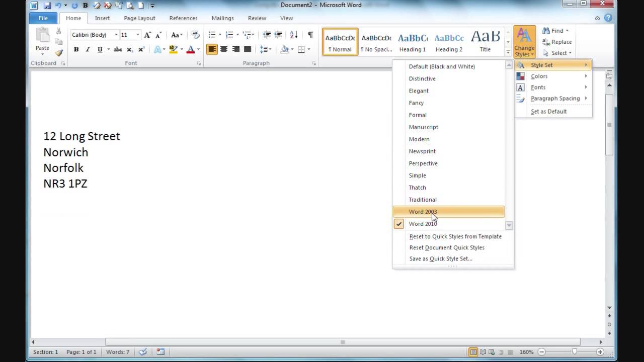Expand the Styles gallery More arrow

(508, 52)
